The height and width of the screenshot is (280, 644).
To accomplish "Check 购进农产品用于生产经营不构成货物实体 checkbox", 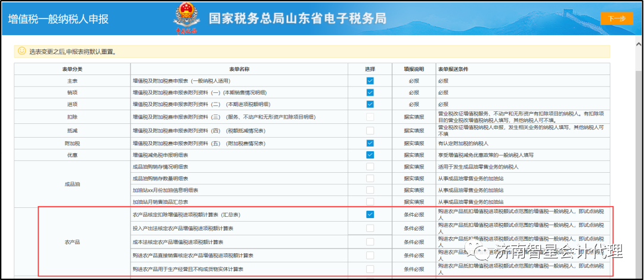I will click(x=370, y=269).
